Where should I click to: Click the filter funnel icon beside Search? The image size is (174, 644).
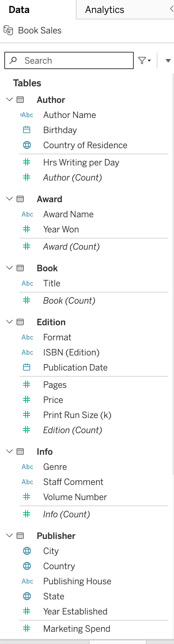(144, 60)
